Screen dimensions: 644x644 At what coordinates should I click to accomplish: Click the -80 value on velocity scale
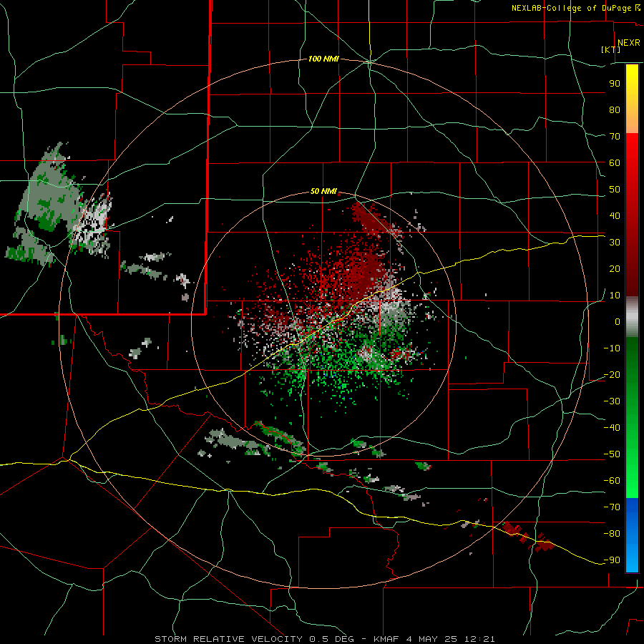pyautogui.click(x=612, y=534)
